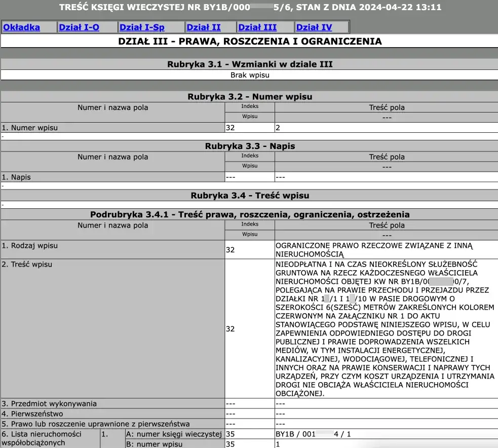Click the easement description text block
Viewport: 498px width, 448px height.
385,328
